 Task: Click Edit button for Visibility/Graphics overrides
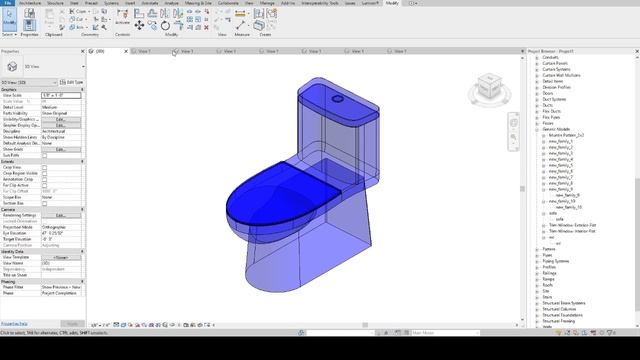[61, 120]
